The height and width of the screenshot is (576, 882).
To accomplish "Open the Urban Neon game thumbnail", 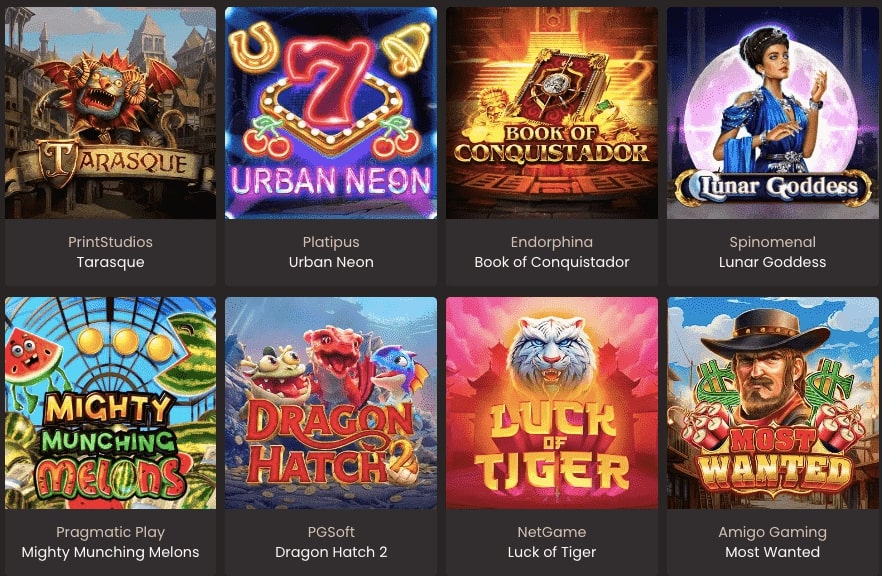I will tap(331, 112).
